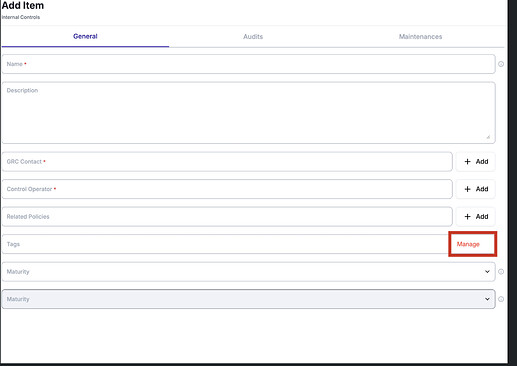This screenshot has height=366, width=517.
Task: Click the Tags input field
Action: 225,244
